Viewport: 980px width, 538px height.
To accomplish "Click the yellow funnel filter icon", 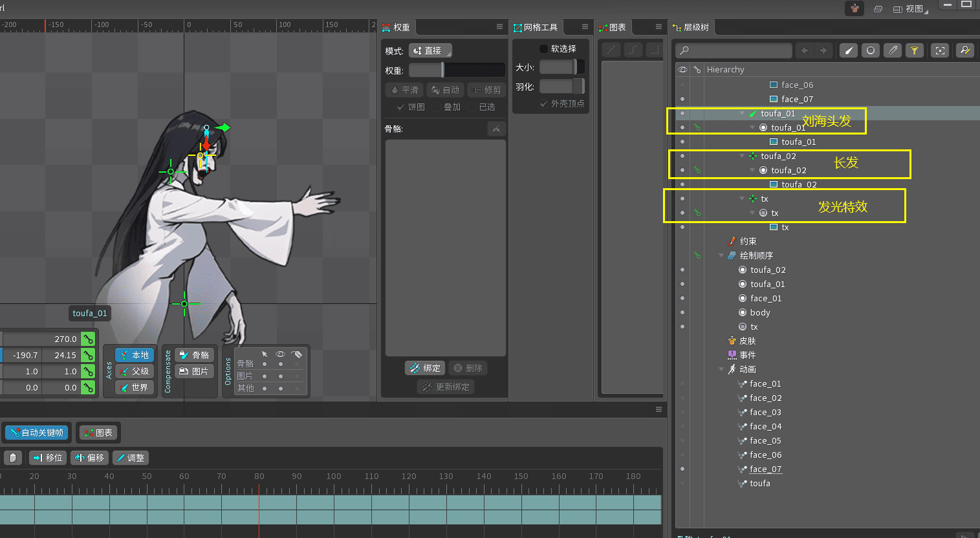I will [915, 50].
